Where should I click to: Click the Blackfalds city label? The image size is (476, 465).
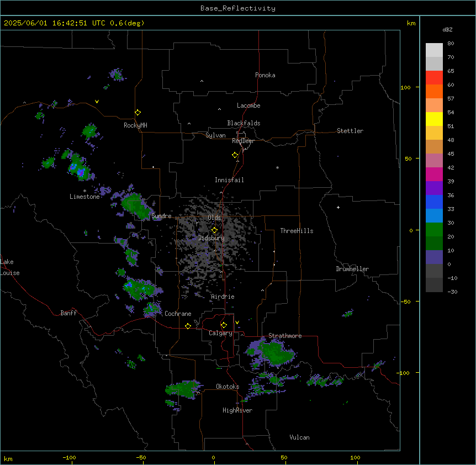point(244,123)
